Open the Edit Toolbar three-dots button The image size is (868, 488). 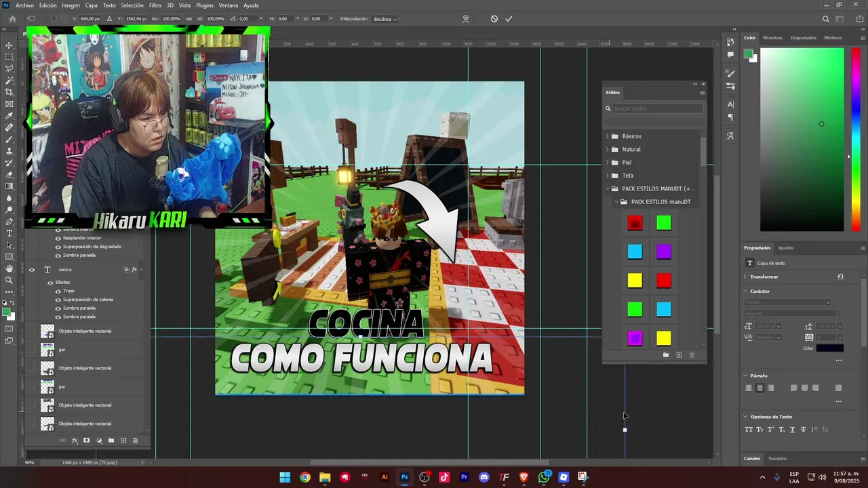(9, 291)
